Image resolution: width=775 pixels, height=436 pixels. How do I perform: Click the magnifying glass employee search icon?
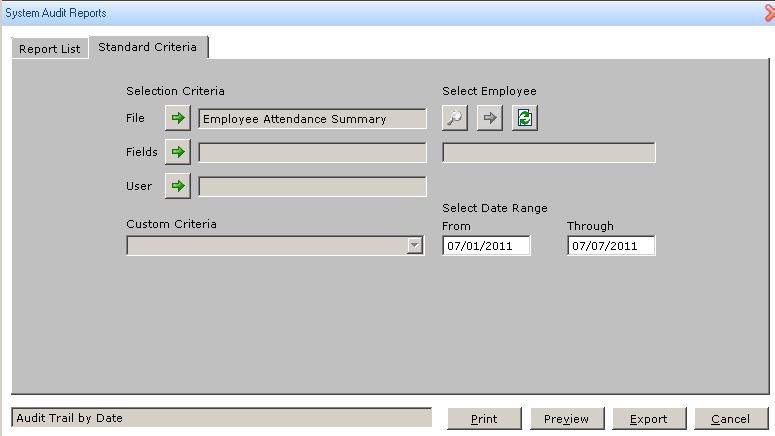(455, 119)
